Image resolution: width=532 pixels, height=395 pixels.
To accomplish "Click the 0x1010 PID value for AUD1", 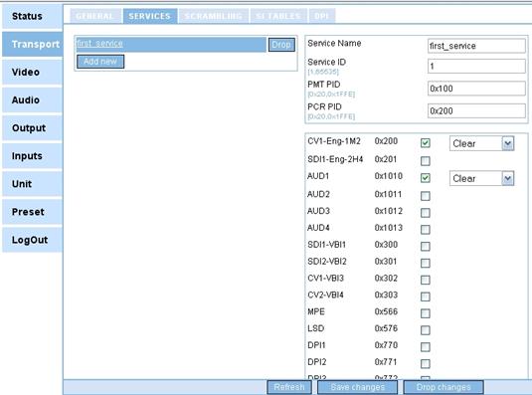I will pyautogui.click(x=389, y=176).
